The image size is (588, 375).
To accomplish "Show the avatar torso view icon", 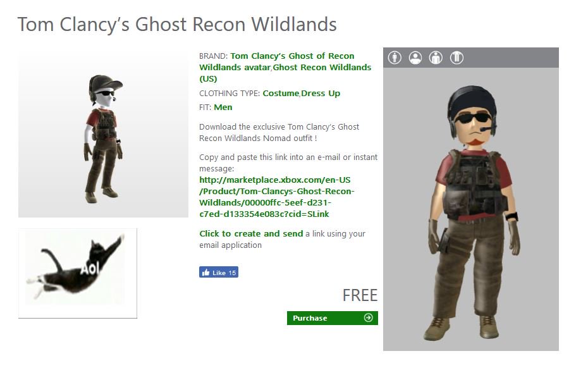I will coord(436,58).
